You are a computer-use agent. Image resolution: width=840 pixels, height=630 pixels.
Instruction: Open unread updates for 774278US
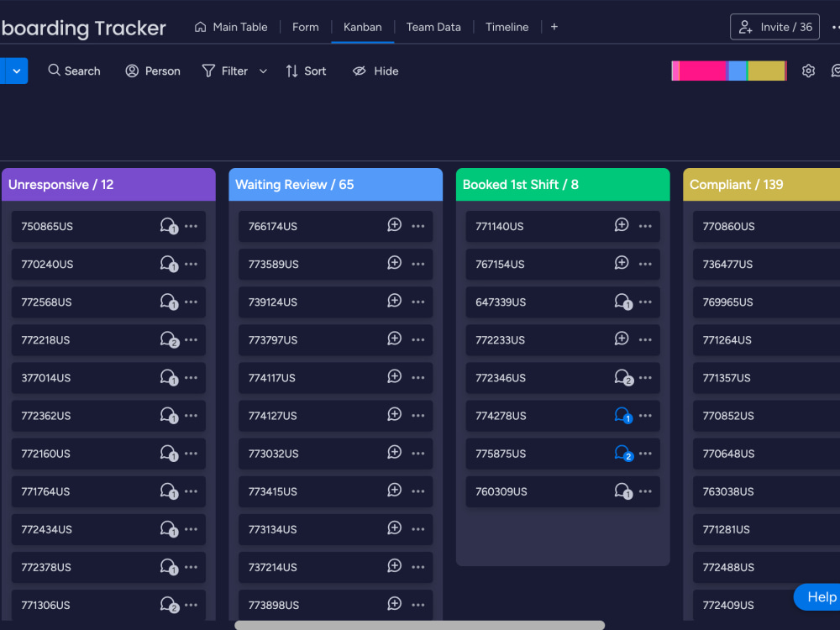tap(623, 415)
